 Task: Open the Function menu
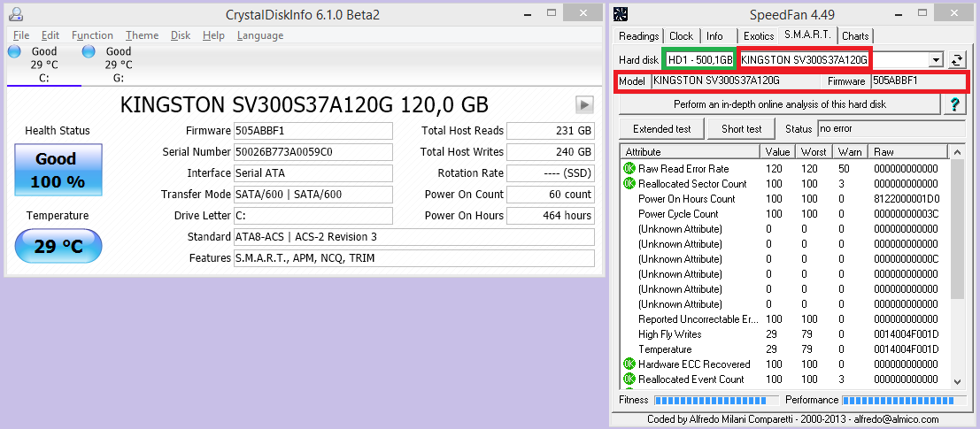point(92,35)
